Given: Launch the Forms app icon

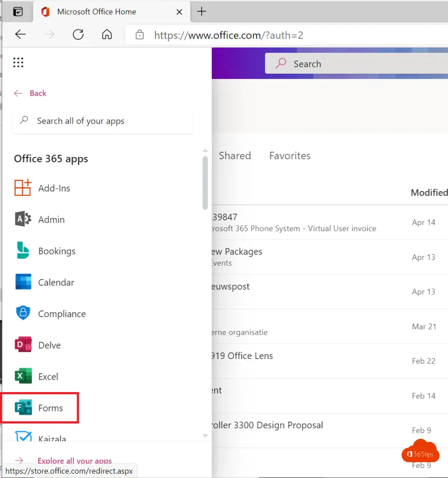Looking at the screenshot, I should 23,408.
